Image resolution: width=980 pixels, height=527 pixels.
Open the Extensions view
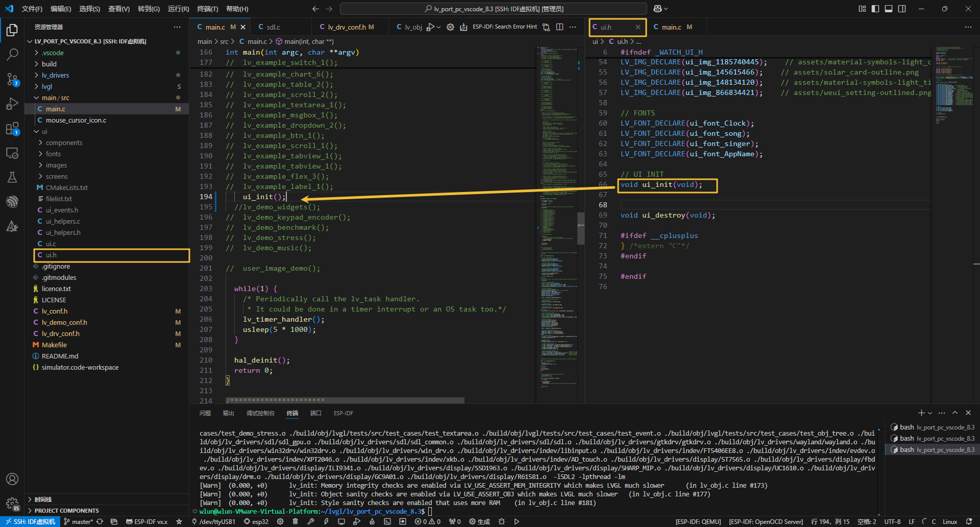(x=12, y=129)
